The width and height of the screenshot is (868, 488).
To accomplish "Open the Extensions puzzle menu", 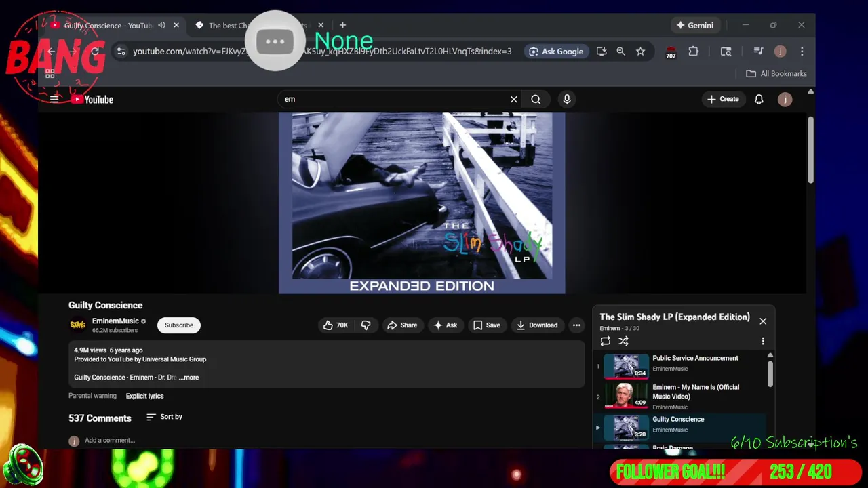I will tap(693, 52).
